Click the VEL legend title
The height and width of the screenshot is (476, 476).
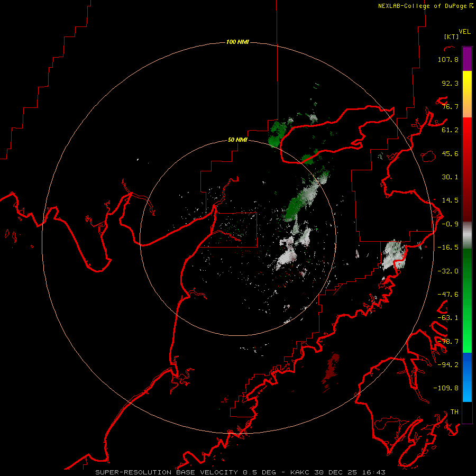point(464,32)
